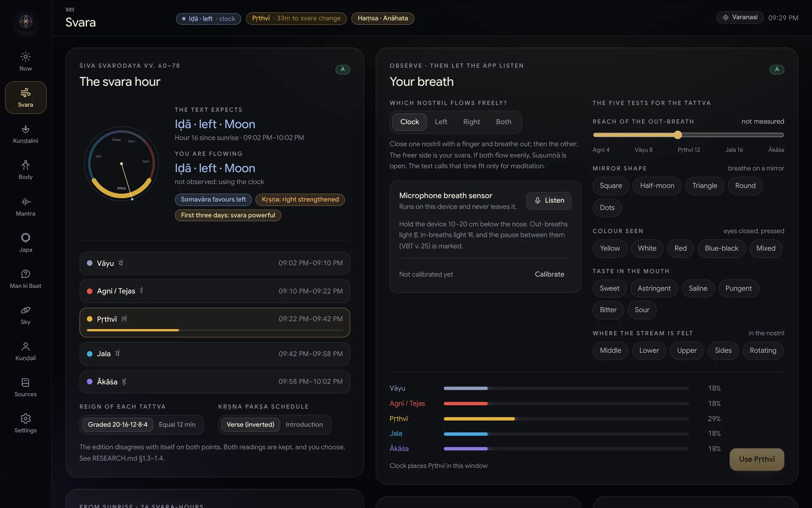Select Blue-black colour seen
Screen dimensions: 812x508
[x=721, y=248]
